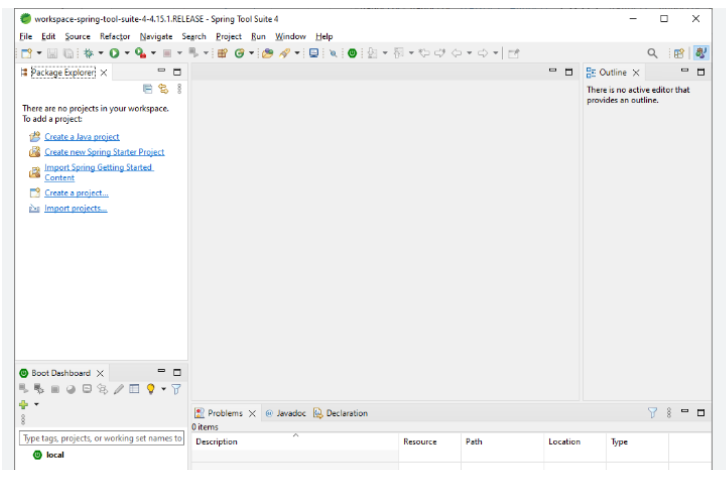Click the Import projects... link
Screen dimensions: 727x480
(76, 209)
